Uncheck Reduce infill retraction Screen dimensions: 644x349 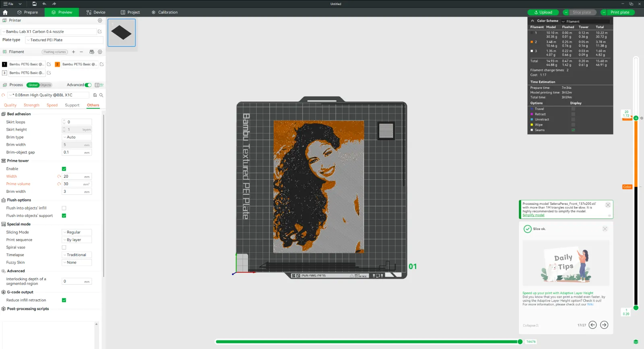pos(64,300)
